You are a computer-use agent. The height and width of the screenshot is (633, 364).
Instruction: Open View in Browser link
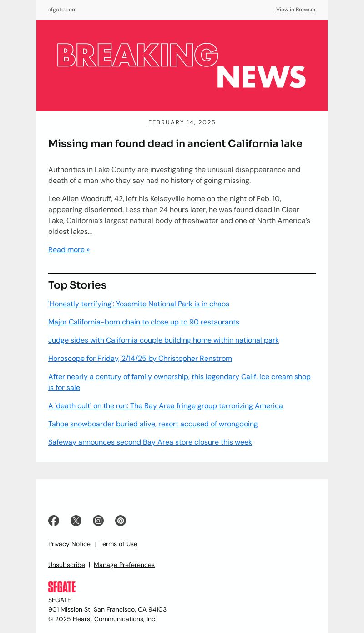296,10
